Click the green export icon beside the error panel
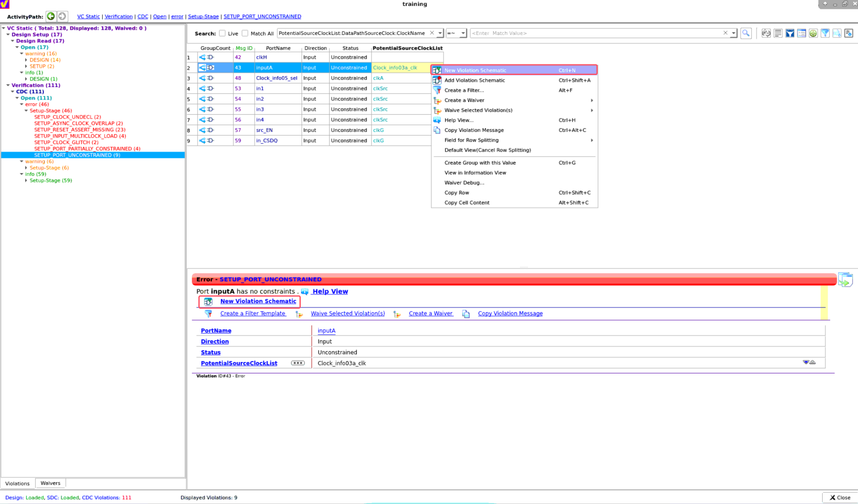This screenshot has height=504, width=858. click(845, 279)
